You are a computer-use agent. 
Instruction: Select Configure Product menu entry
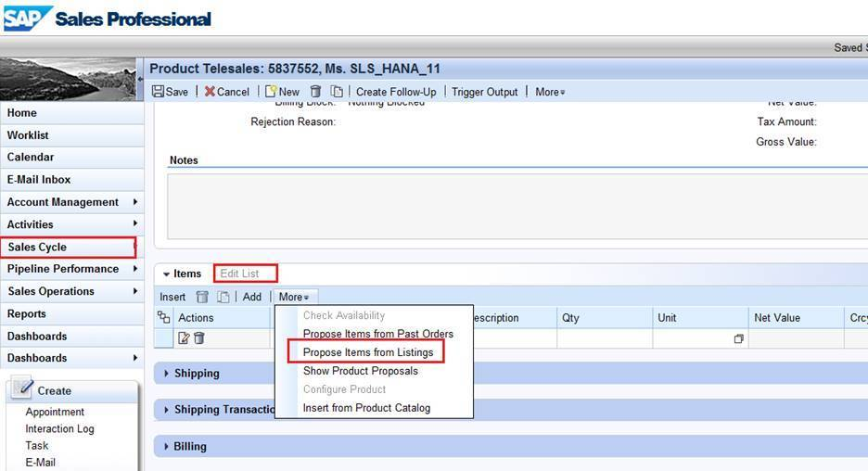344,389
